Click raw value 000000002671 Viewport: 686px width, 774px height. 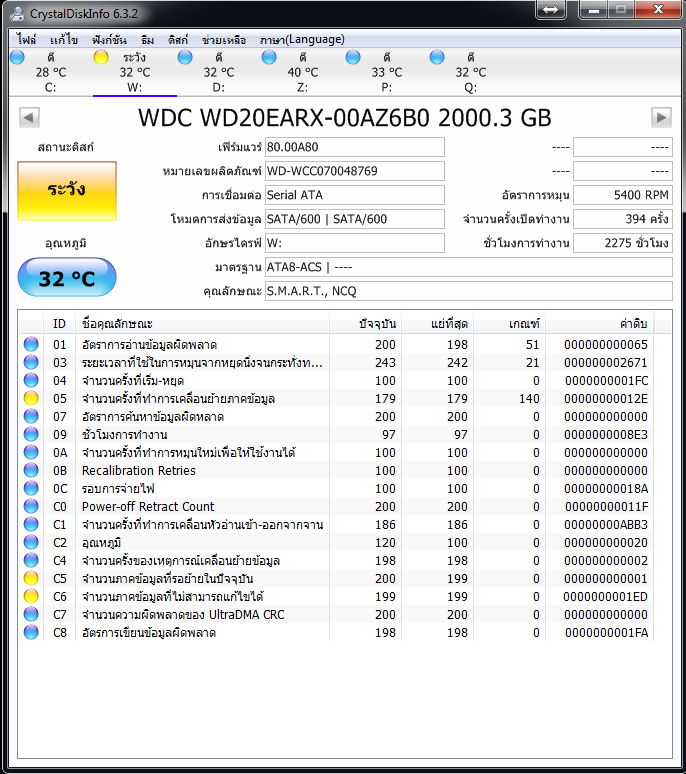point(606,362)
